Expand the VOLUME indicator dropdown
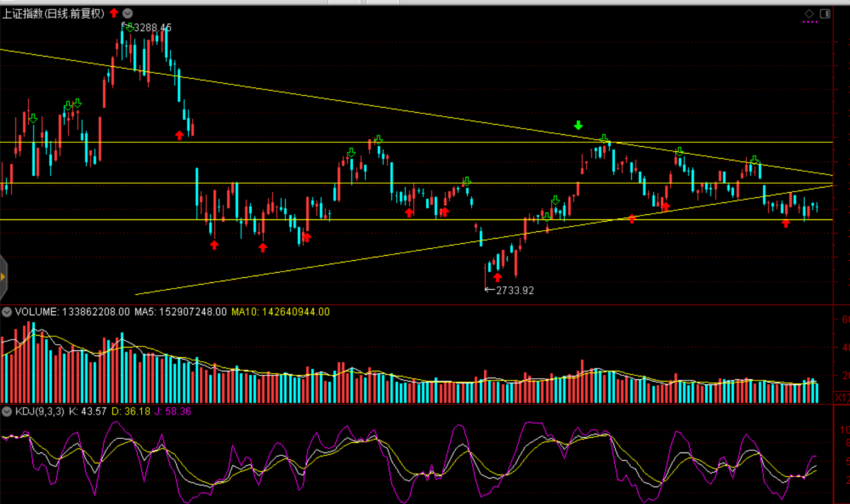850x504 pixels. point(7,312)
